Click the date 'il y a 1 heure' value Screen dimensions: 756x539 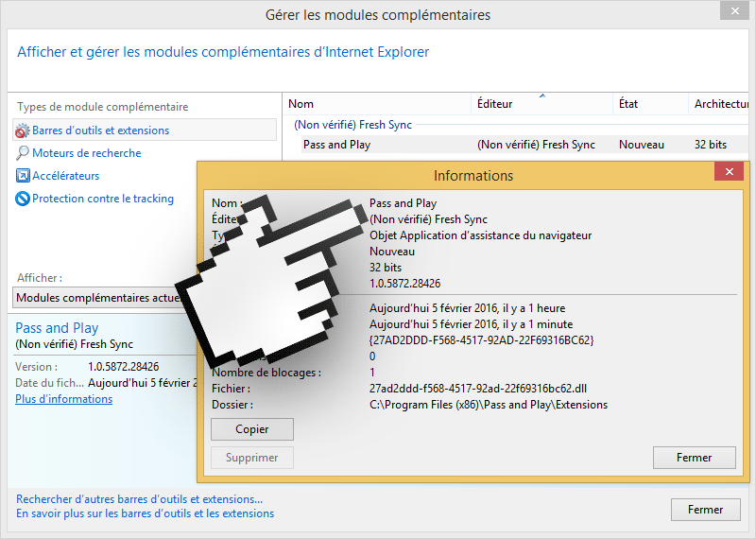pos(467,308)
